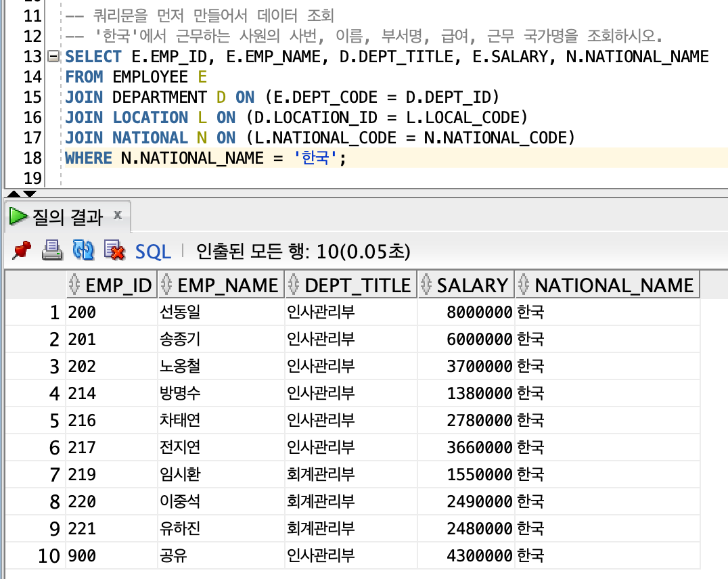The width and height of the screenshot is (728, 579).
Task: Click LOCATION in the JOIN on line 16
Action: click(150, 118)
